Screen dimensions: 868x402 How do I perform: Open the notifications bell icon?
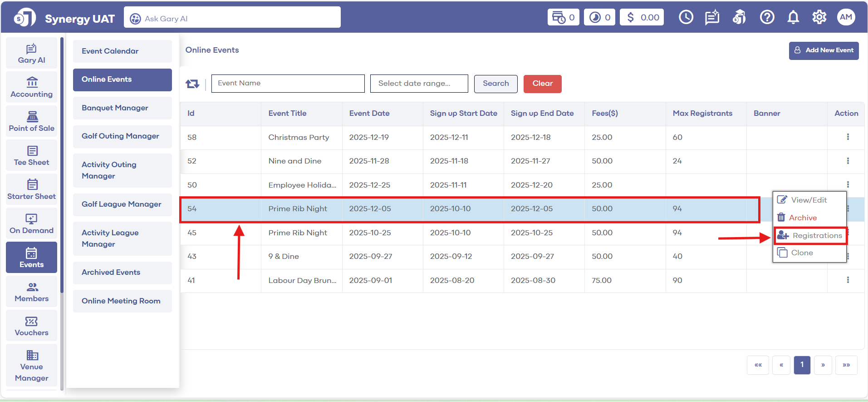tap(793, 17)
